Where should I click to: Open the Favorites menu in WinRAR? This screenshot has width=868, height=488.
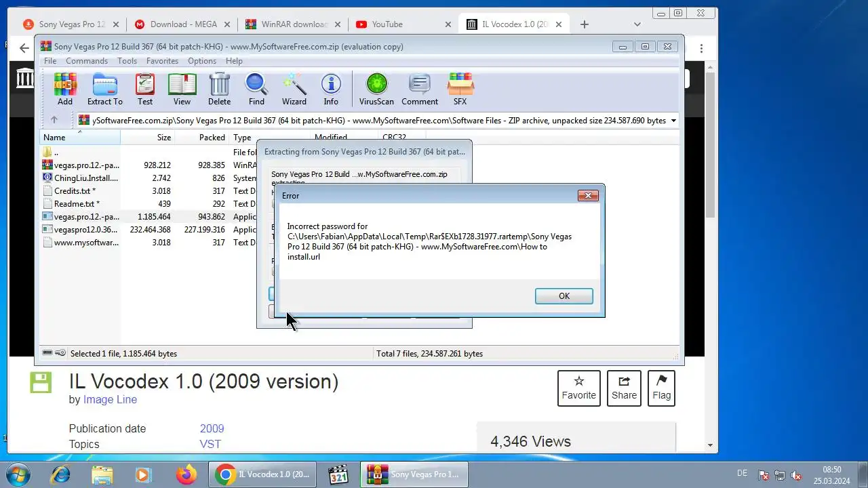click(162, 61)
